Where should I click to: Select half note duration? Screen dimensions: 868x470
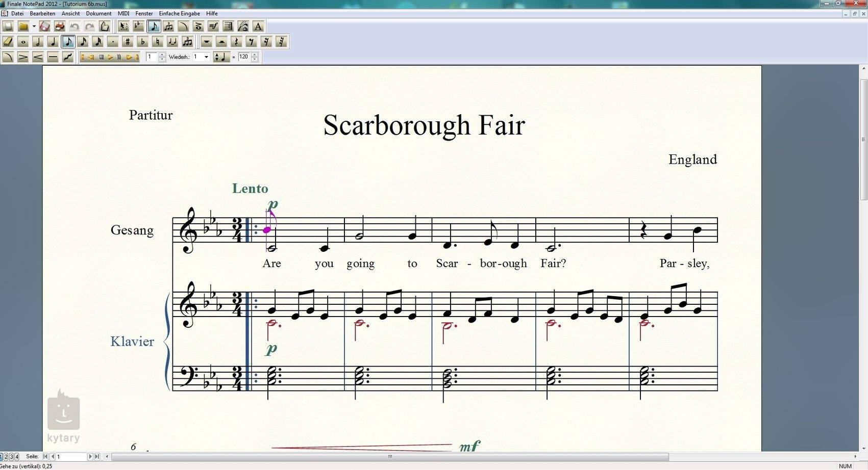(x=38, y=42)
